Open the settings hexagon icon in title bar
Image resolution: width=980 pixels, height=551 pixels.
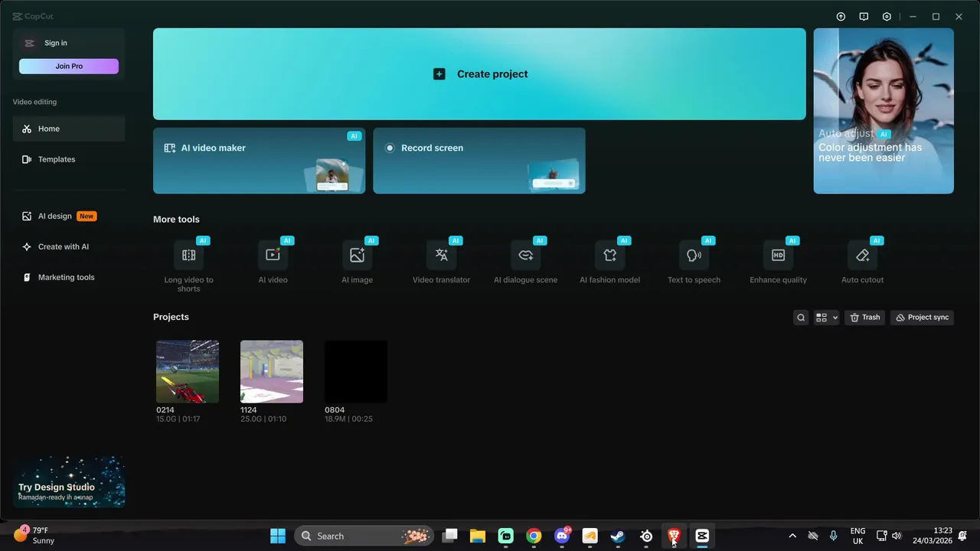click(x=887, y=16)
